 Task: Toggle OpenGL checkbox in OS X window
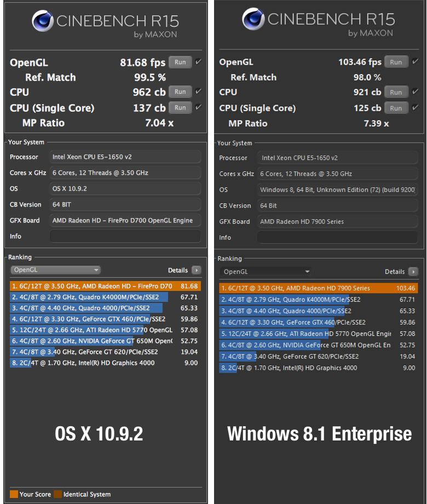click(x=198, y=61)
